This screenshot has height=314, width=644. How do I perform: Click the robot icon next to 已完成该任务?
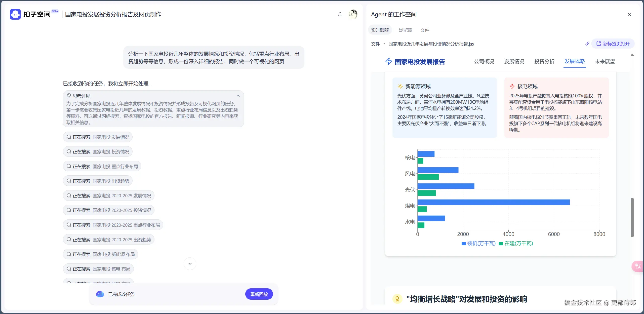point(100,294)
